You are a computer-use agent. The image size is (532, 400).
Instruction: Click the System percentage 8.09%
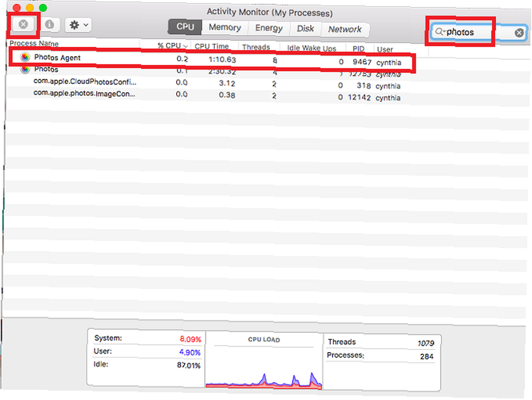coord(190,339)
